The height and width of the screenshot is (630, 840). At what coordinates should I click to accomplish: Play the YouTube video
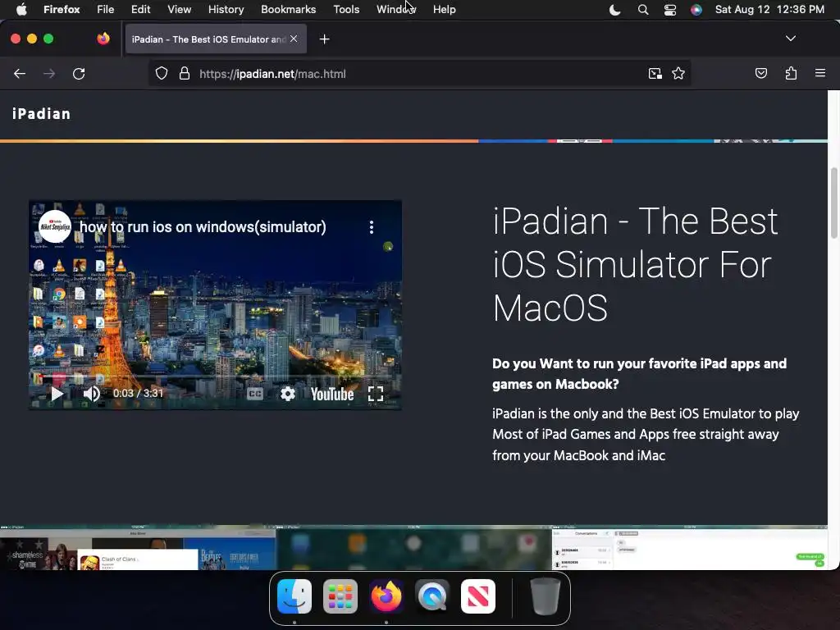(x=57, y=395)
